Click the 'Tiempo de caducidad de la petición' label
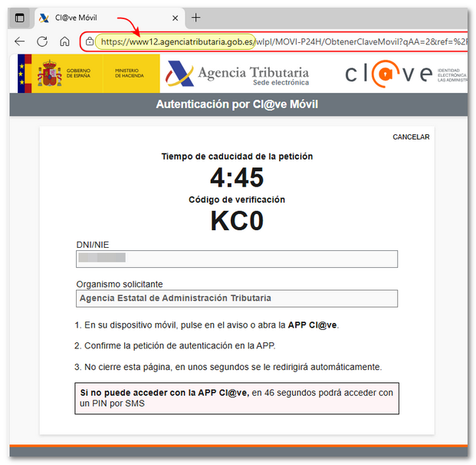The image size is (476, 465). [237, 157]
